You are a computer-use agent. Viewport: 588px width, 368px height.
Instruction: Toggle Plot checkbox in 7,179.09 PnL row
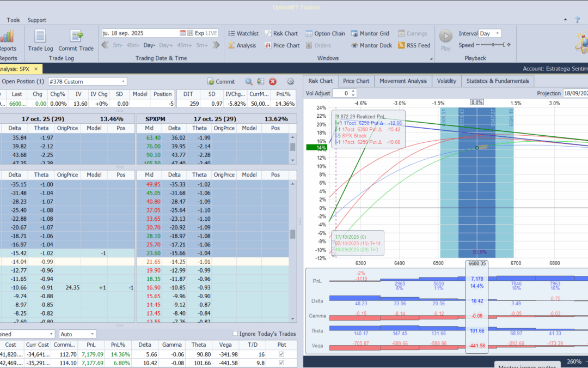[x=281, y=354]
